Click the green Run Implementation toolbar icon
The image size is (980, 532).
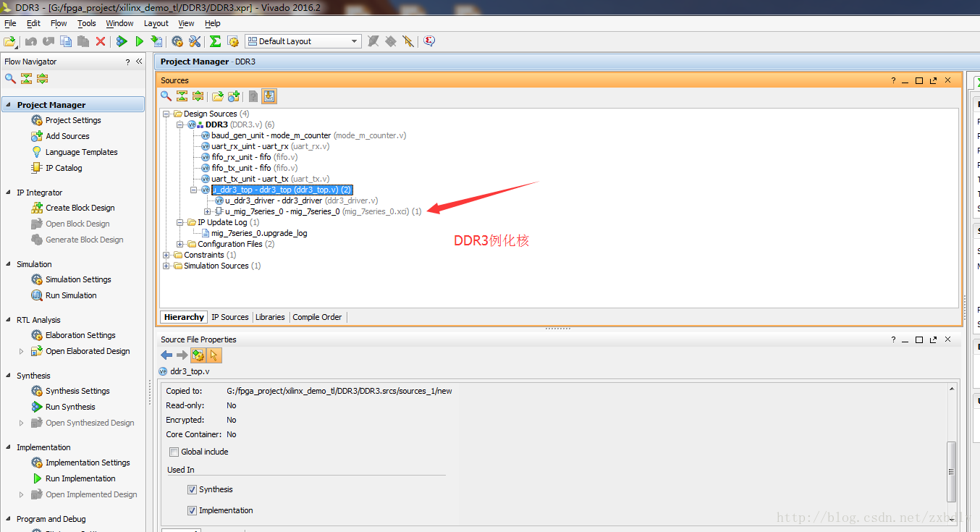point(140,41)
